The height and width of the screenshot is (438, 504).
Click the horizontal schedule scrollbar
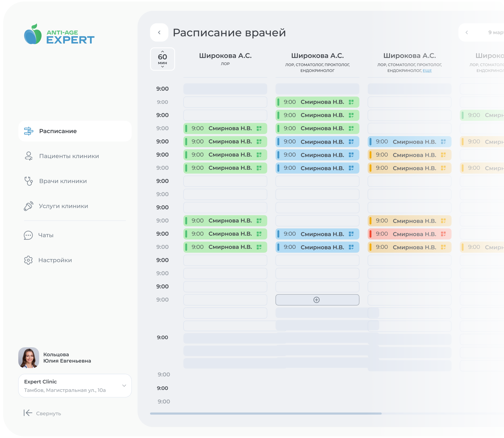pyautogui.click(x=266, y=414)
